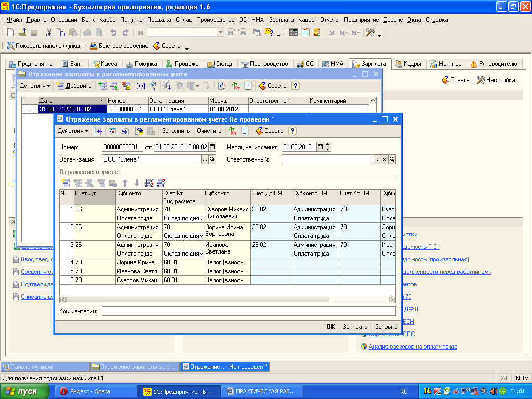This screenshot has width=532, height=399.
Task: Click OK to post and close
Action: pyautogui.click(x=331, y=327)
